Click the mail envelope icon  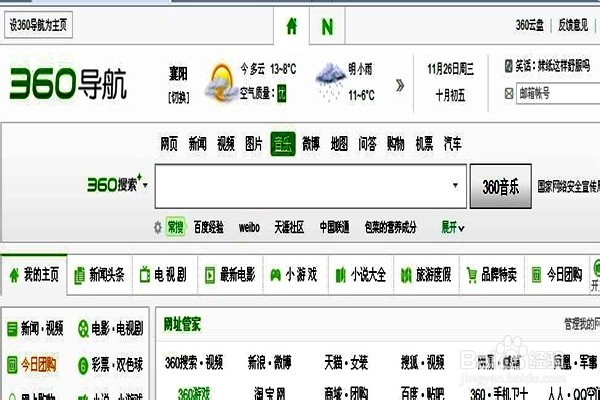pos(509,93)
